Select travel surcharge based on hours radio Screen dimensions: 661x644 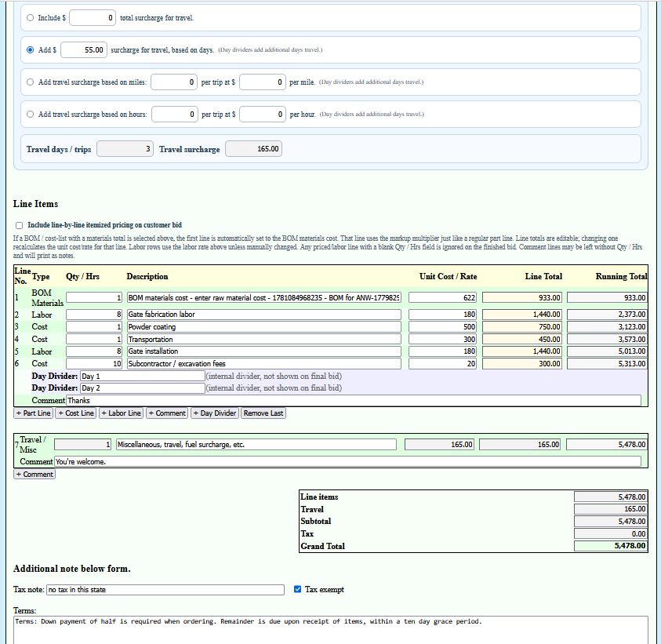pos(30,114)
